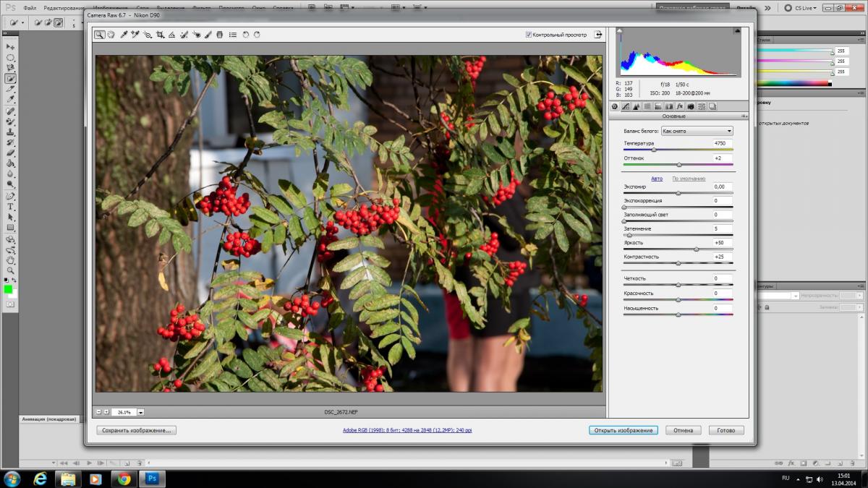
Task: Open the Баланс белого dropdown
Action: [697, 131]
